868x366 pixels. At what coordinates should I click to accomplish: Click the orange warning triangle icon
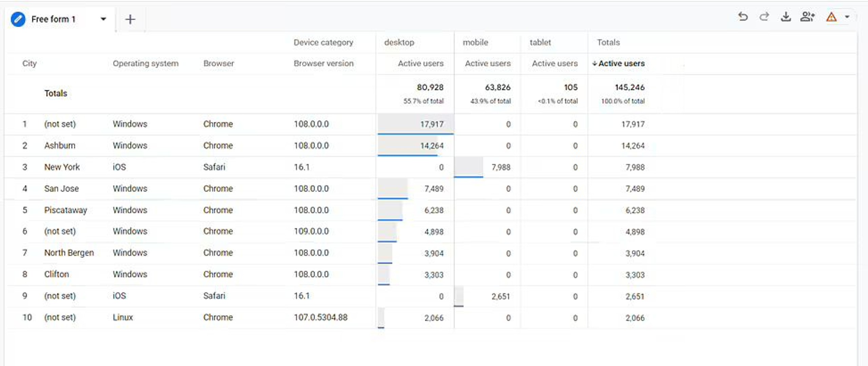click(831, 17)
